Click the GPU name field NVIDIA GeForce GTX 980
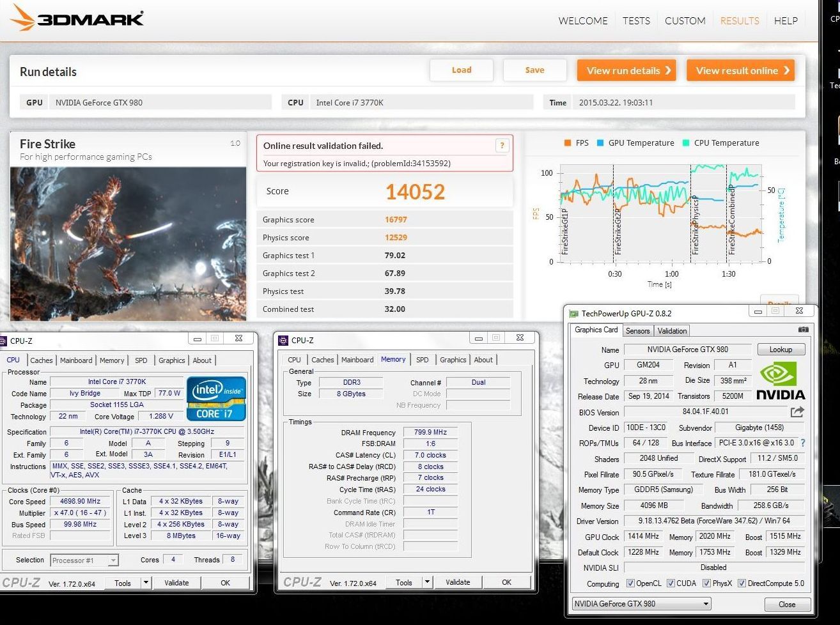The height and width of the screenshot is (625, 840). [162, 102]
